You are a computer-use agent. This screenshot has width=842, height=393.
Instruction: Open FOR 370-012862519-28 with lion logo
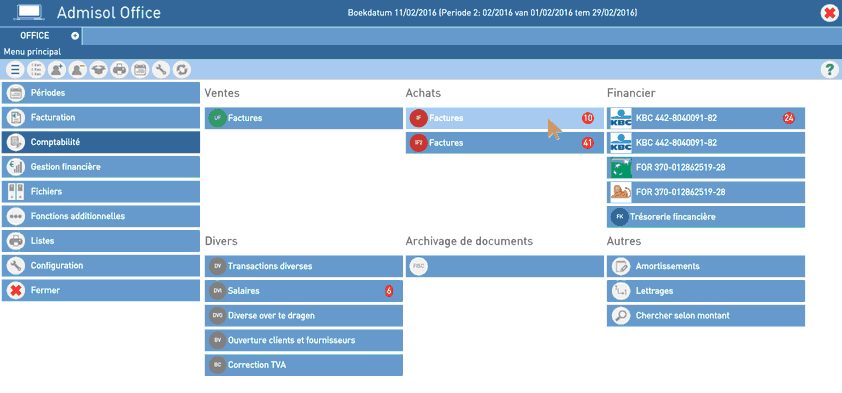[x=706, y=192]
